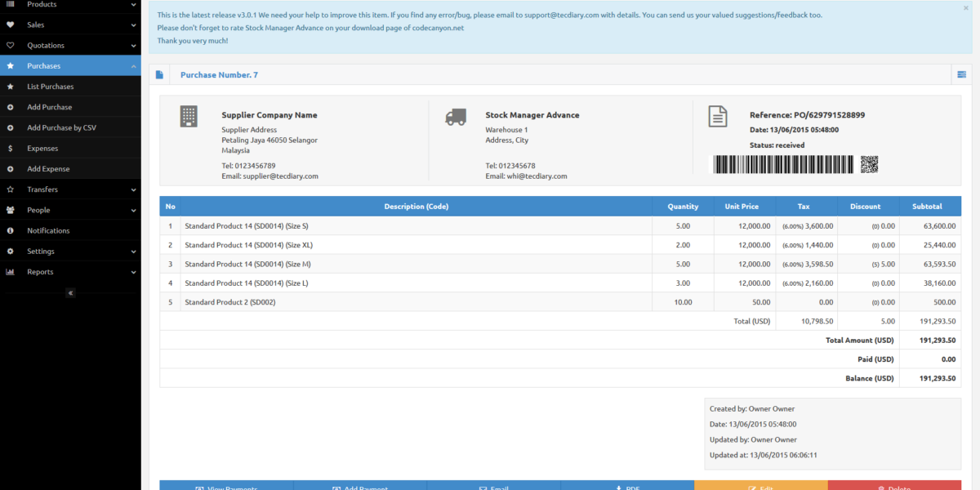The image size is (980, 490).
Task: Open the Add Expense menu item
Action: pos(48,169)
